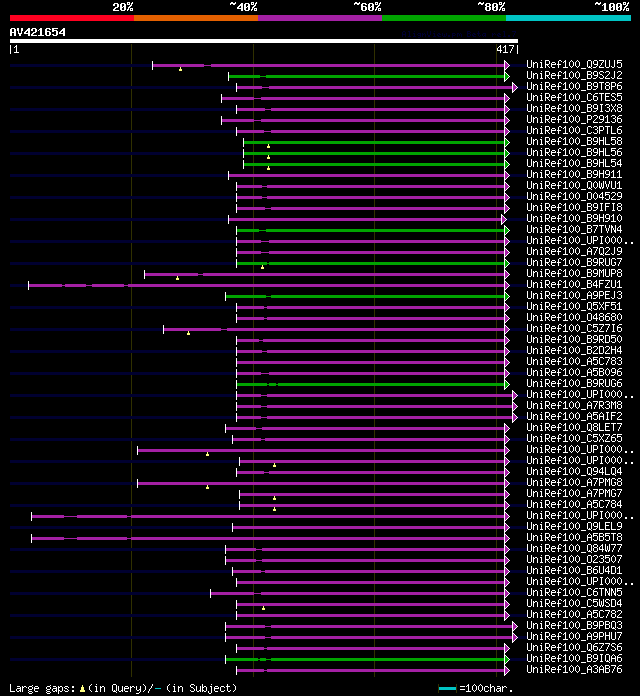
Task: Select the UniRef100_B9RUG6 label
Action: (574, 383)
